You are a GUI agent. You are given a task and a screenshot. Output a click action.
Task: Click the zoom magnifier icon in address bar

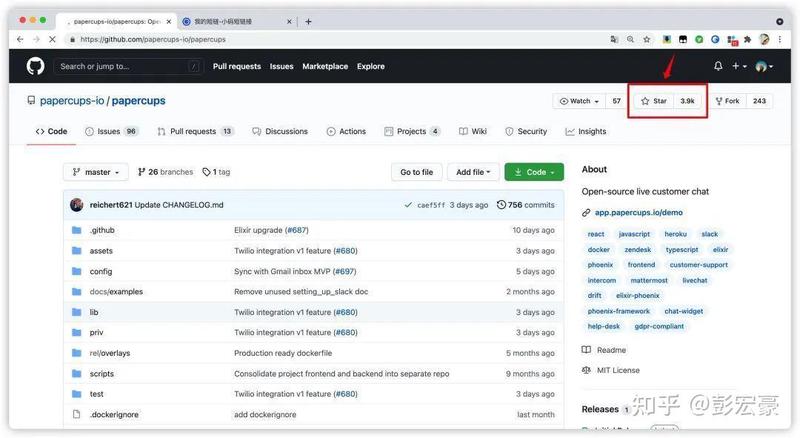click(x=631, y=39)
